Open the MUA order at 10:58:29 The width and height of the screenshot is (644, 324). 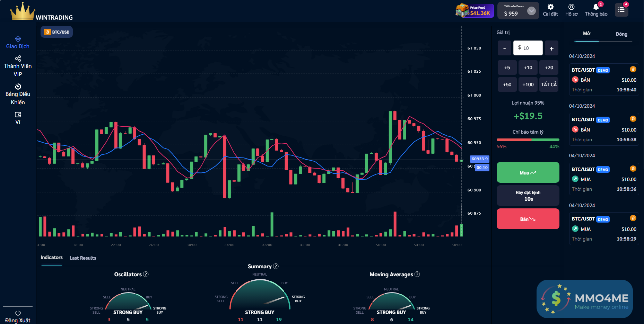click(604, 229)
